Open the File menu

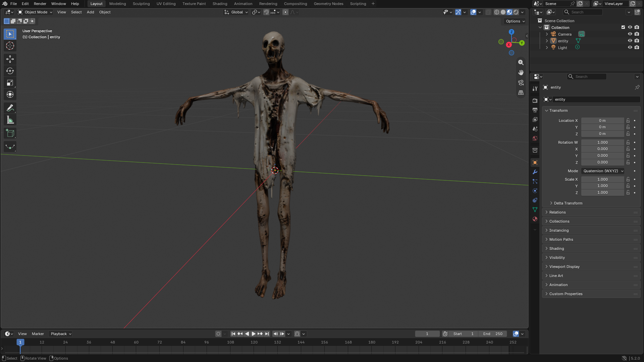pos(13,4)
